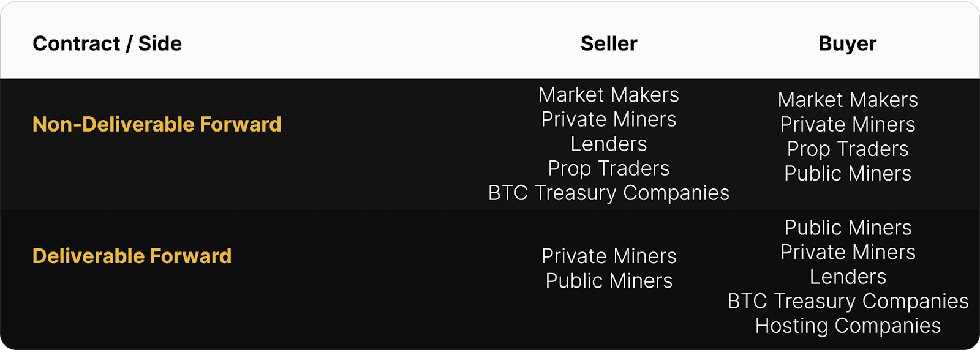Select Lenders in Non-Deliverable Forward seller cell

[x=609, y=144]
